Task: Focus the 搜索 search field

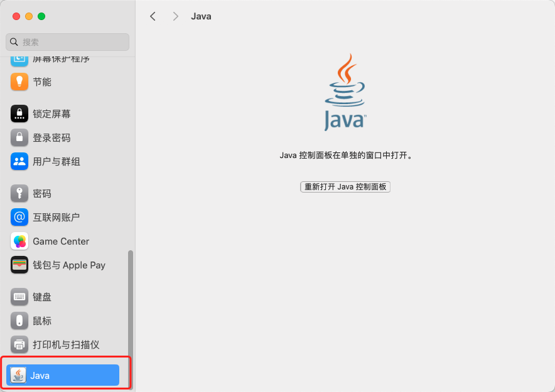Action: pos(67,42)
